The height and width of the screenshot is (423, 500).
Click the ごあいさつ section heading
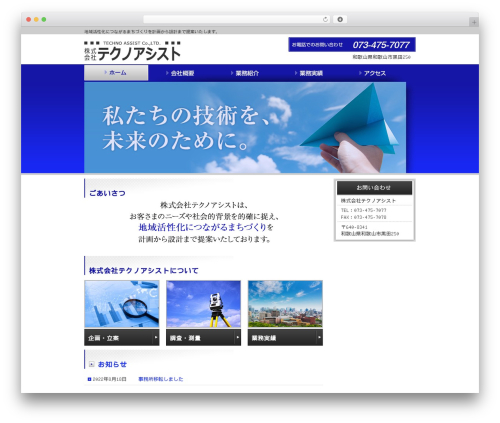(107, 193)
